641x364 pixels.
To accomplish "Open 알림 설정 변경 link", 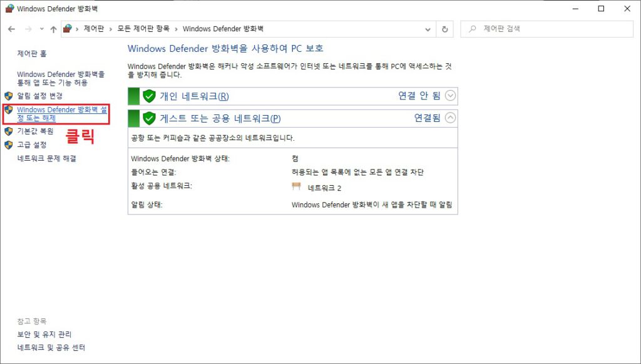I will (x=39, y=96).
